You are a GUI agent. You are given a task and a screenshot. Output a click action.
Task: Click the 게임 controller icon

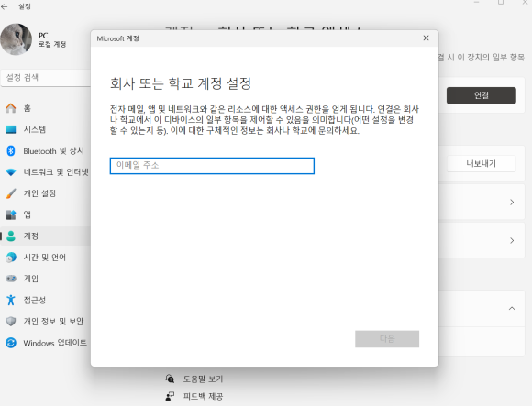[11, 279]
